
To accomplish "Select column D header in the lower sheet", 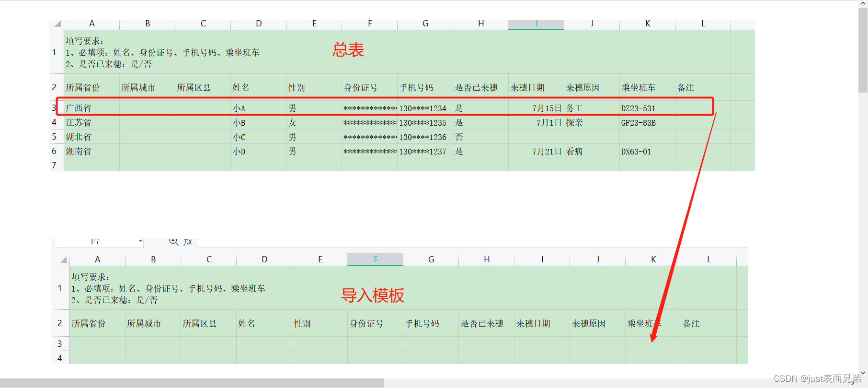I will click(264, 259).
